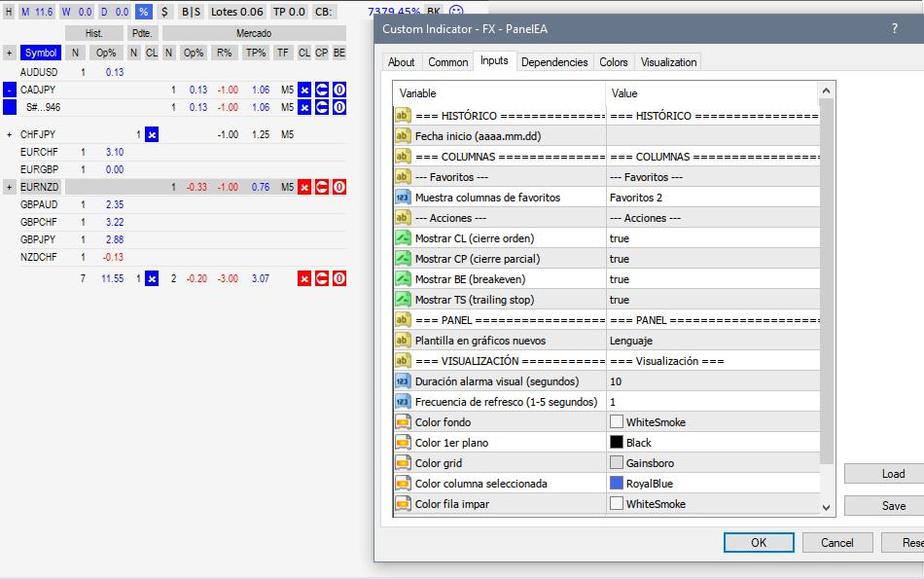Click the RoyalBlue color swatch for selected column
The image size is (924, 579).
click(617, 484)
